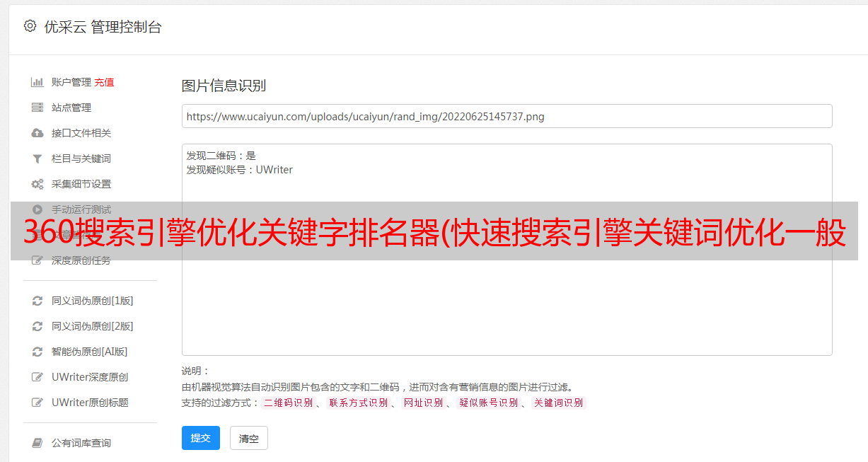Image resolution: width=868 pixels, height=462 pixels.
Task: Open 智能伪原创[AI版]
Action: point(90,352)
